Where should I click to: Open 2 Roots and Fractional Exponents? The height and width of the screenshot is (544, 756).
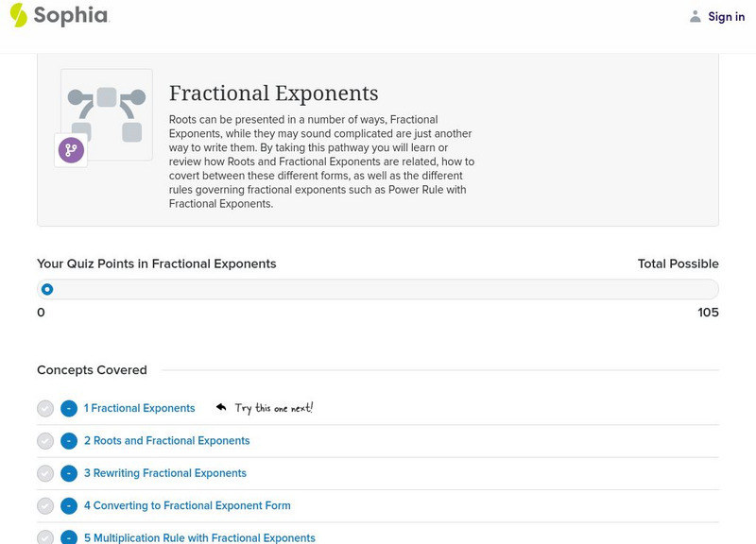[167, 441]
